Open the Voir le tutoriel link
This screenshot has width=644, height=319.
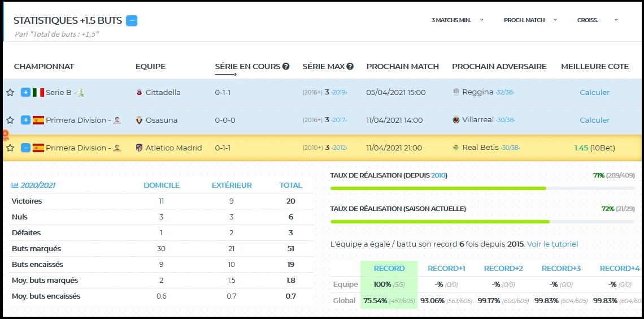pyautogui.click(x=552, y=244)
